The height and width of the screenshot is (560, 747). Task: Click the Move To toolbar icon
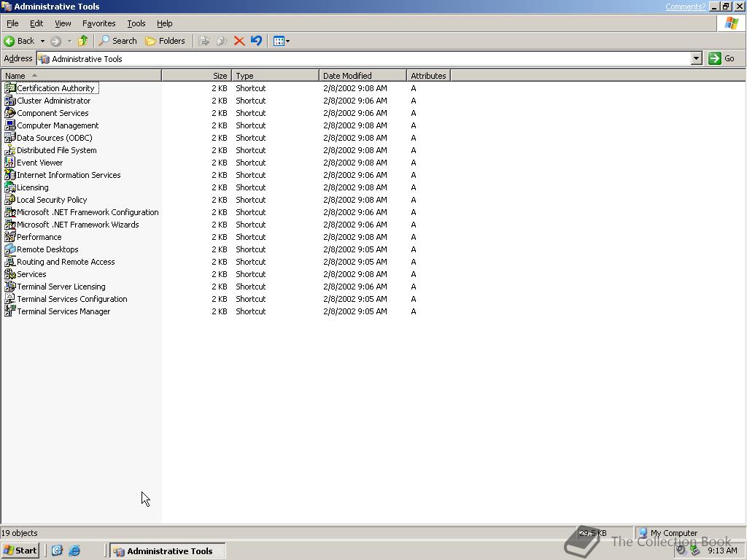pos(204,41)
